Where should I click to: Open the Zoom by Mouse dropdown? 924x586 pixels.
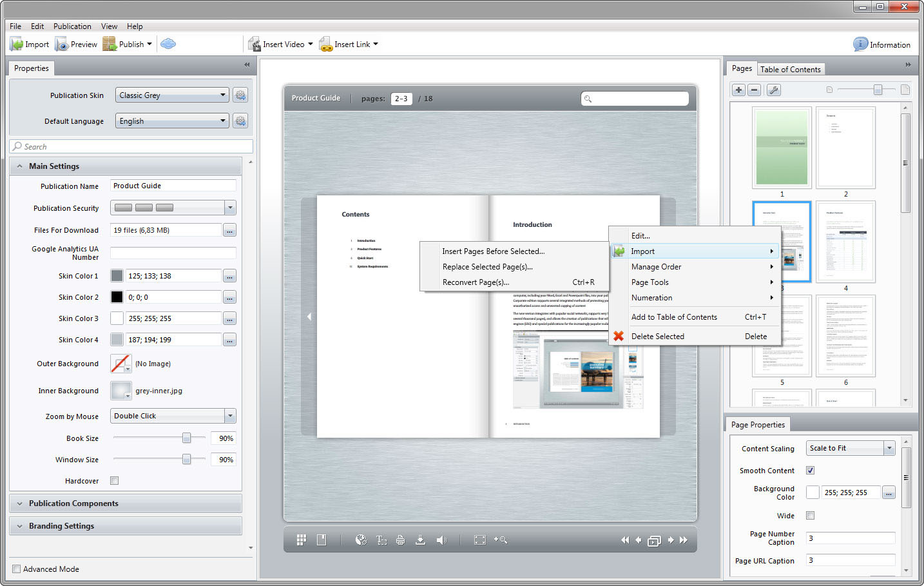(230, 416)
